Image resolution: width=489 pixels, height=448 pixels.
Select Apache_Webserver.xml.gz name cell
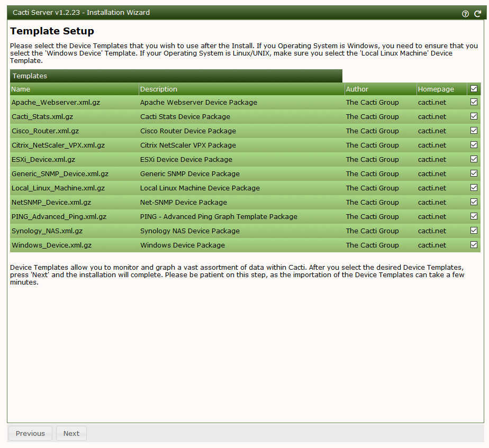(56, 102)
